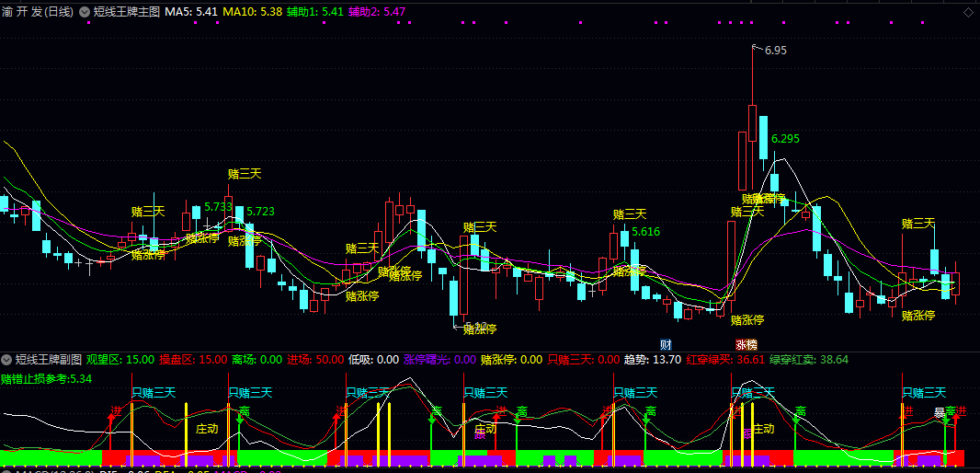980x473 pixels.
Task: Open the 短线王牌副图 indicator dropdown arrow
Action: pos(6,359)
